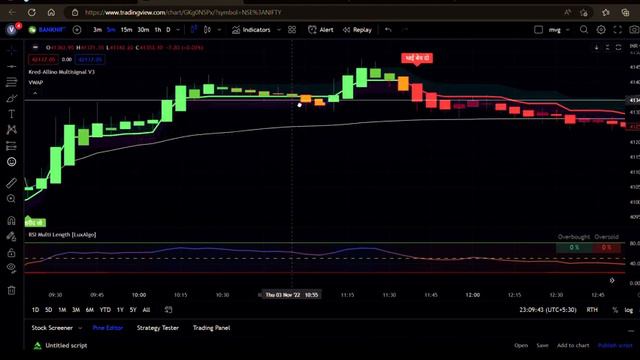Viewport: 640px width, 360px height.
Task: Open timezone menu showing UTC+5:30
Action: click(548, 310)
